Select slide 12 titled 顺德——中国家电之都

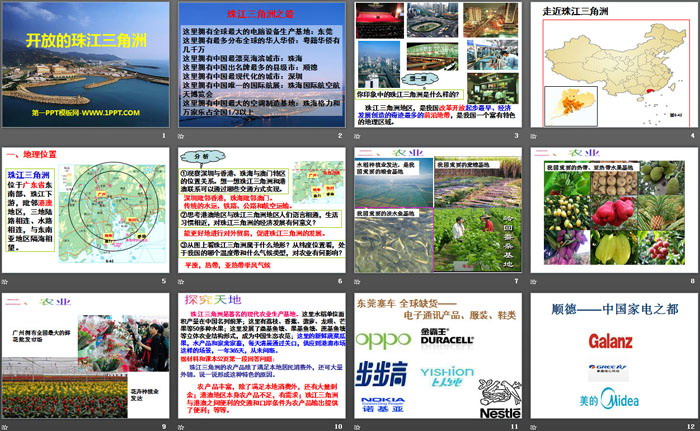click(x=614, y=356)
